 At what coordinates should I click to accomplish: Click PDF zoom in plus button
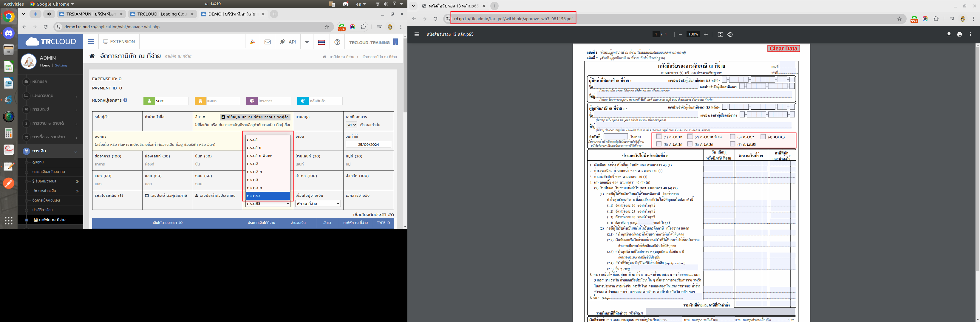[x=706, y=34]
